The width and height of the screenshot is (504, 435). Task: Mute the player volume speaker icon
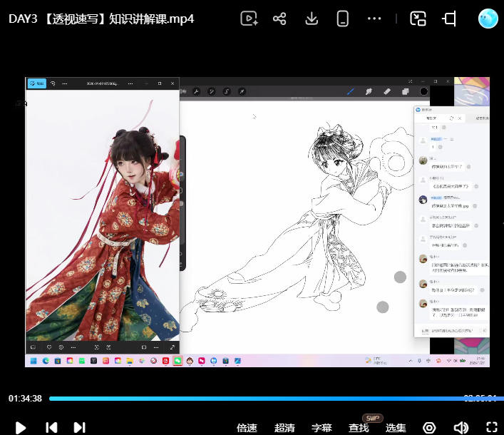click(x=461, y=428)
